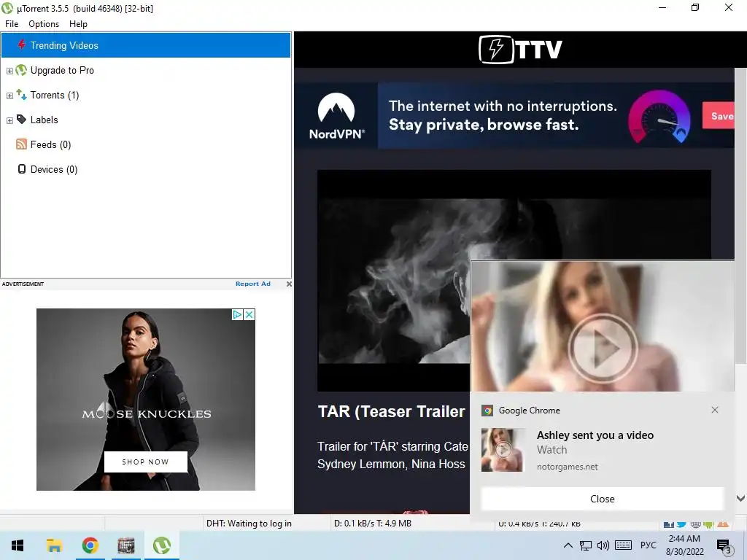
Task: Open the File menu
Action: 12,24
